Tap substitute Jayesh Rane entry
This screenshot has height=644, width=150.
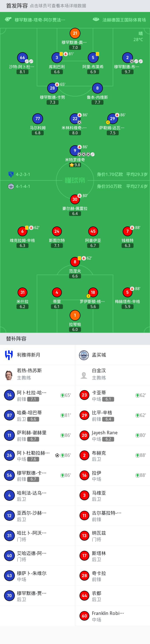pyautogui.click(x=112, y=435)
